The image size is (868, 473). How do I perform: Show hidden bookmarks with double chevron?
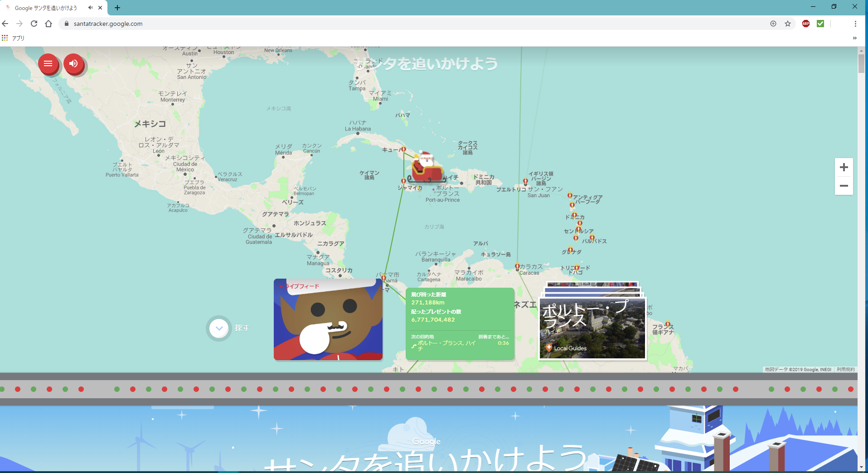pyautogui.click(x=855, y=38)
